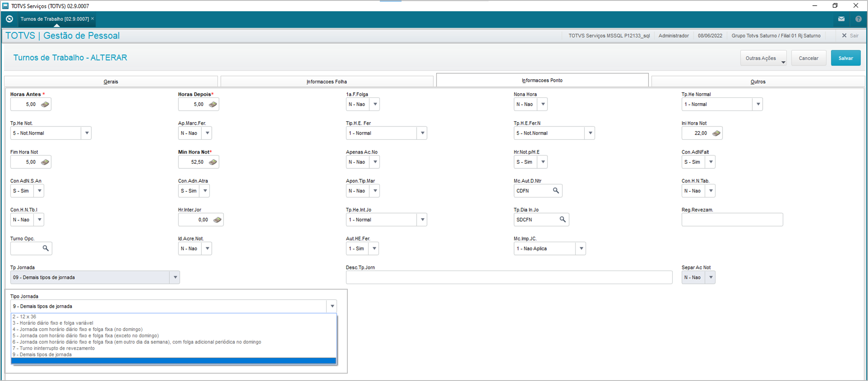Screen dimensions: 868x381
Task: Expand the Hr.Not.p/H.E dropdown
Action: (x=543, y=162)
